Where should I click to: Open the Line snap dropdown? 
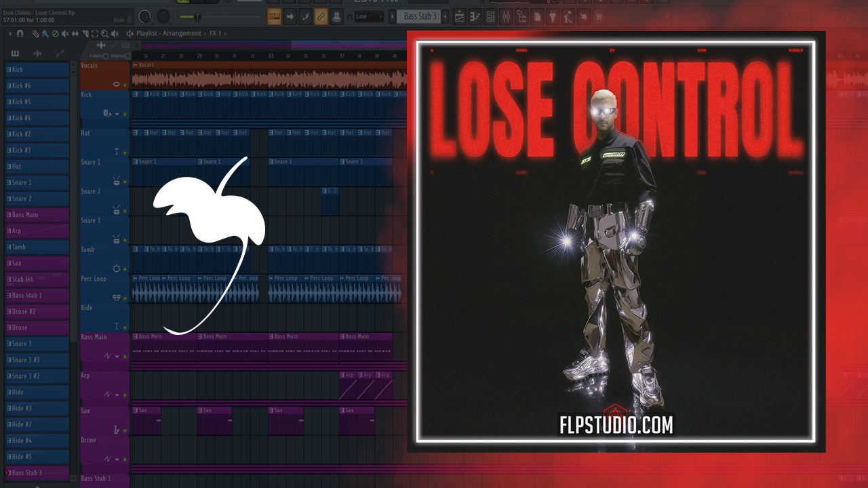pos(370,16)
